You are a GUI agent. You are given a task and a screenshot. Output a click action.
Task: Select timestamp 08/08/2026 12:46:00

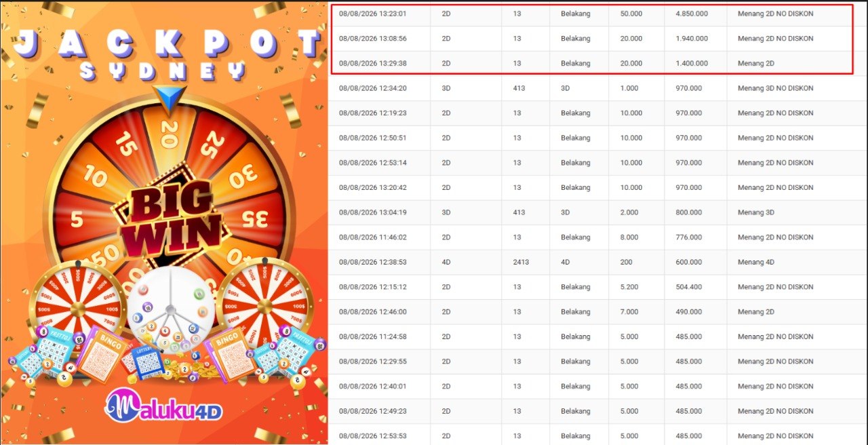[x=372, y=312]
